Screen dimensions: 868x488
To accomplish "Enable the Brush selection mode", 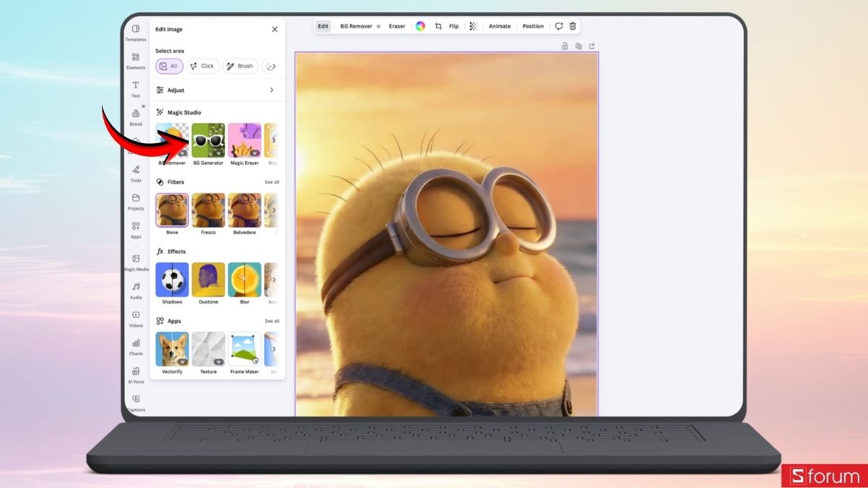I will tap(240, 66).
